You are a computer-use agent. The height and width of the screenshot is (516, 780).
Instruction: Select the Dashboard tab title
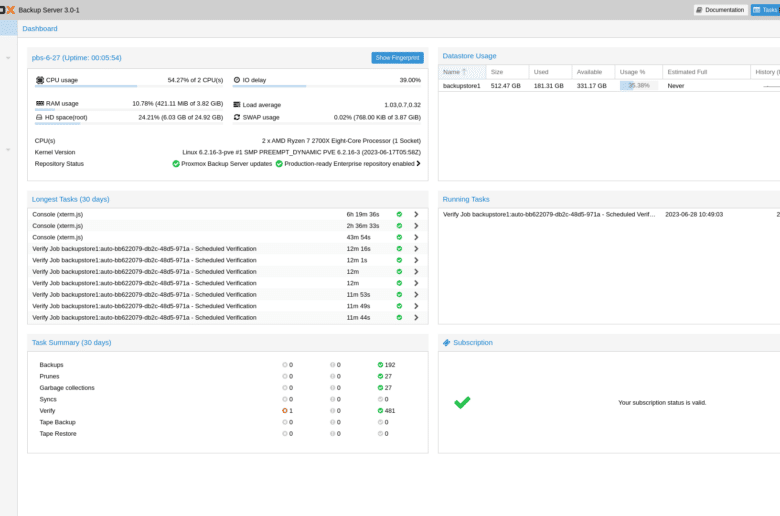[40, 29]
